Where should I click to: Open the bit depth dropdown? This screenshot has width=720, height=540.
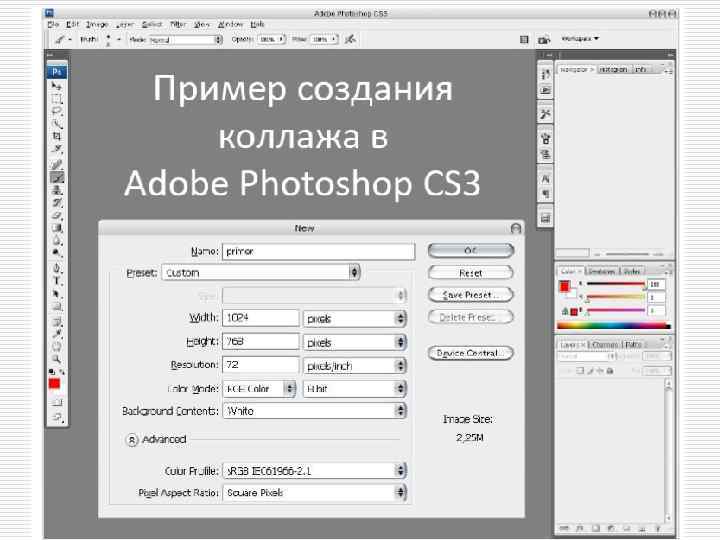click(x=354, y=389)
